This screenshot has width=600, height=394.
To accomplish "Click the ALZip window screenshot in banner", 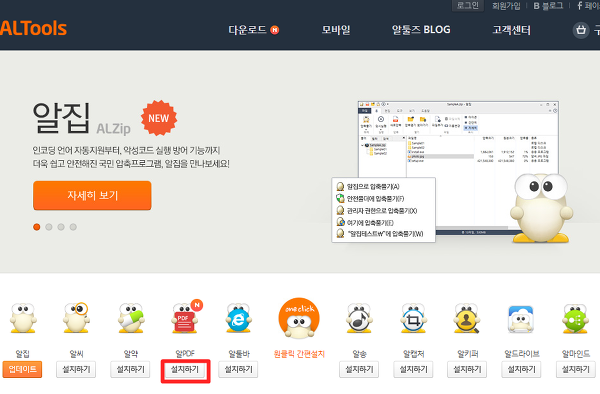I will [458, 167].
